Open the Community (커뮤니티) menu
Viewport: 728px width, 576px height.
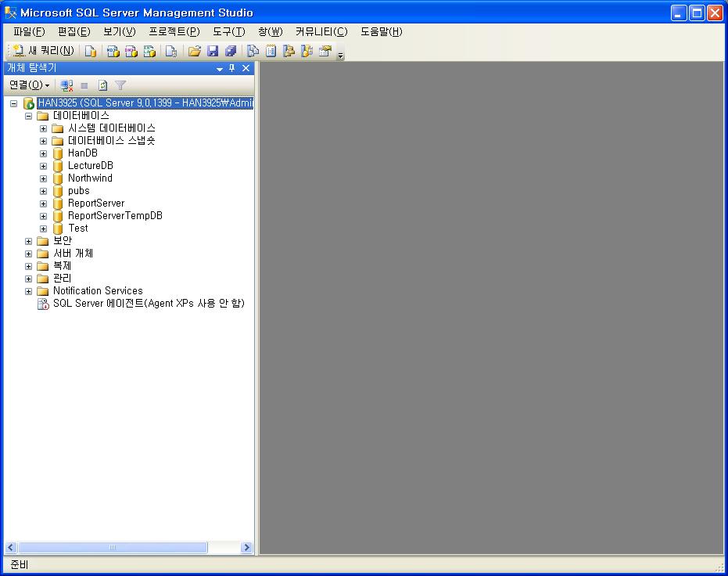pyautogui.click(x=321, y=31)
